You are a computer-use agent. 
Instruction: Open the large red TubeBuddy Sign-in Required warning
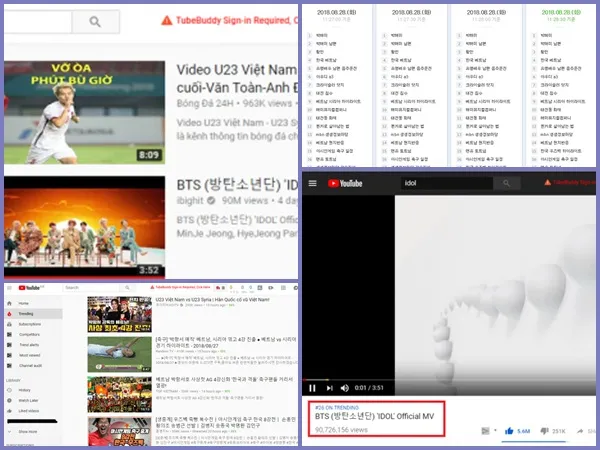pos(229,20)
